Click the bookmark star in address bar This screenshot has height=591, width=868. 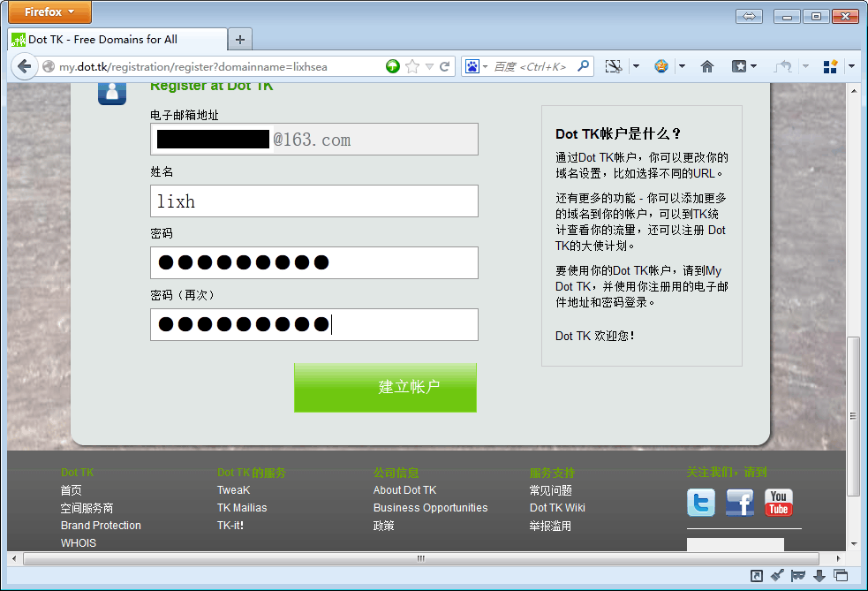[x=411, y=66]
